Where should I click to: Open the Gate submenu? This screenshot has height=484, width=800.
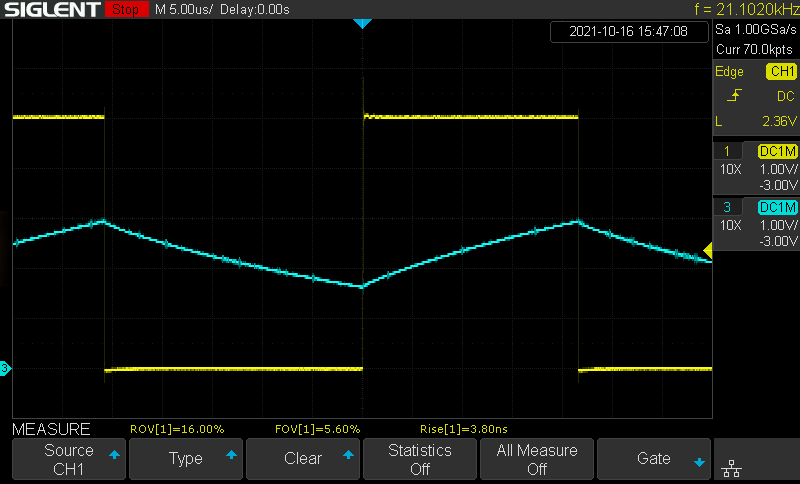point(654,459)
